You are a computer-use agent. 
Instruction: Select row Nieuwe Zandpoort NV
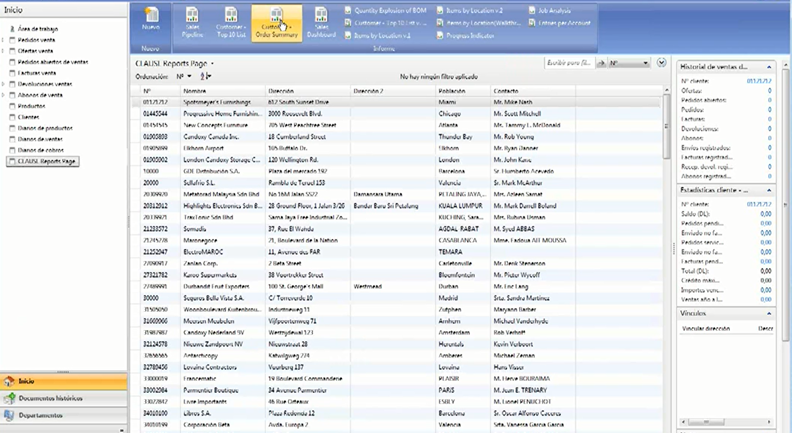coord(395,344)
